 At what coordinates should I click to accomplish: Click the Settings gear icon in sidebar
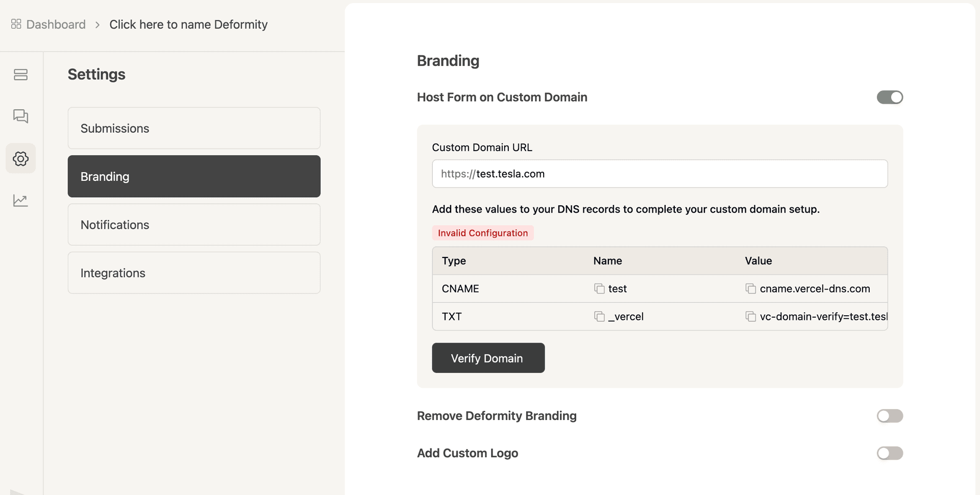(x=20, y=158)
